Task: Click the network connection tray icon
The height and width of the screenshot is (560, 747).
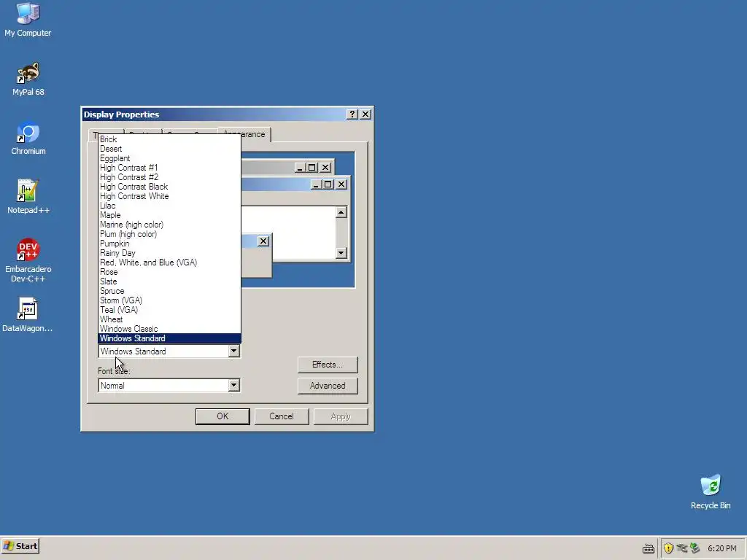Action: point(682,548)
